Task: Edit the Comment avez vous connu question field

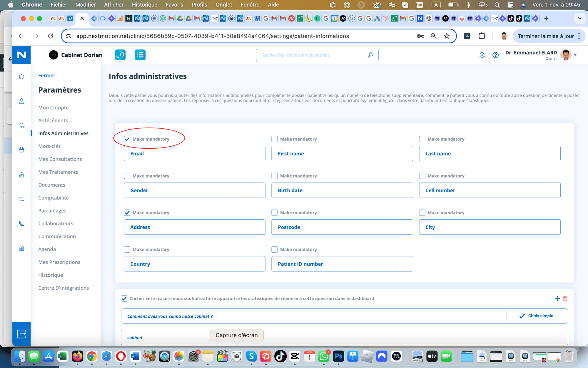Action: pos(314,316)
